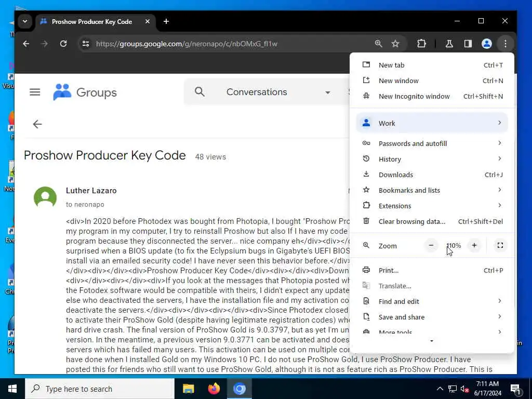Image resolution: width=532 pixels, height=399 pixels.
Task: Click the Chrome taskbar icon
Action: click(x=239, y=389)
